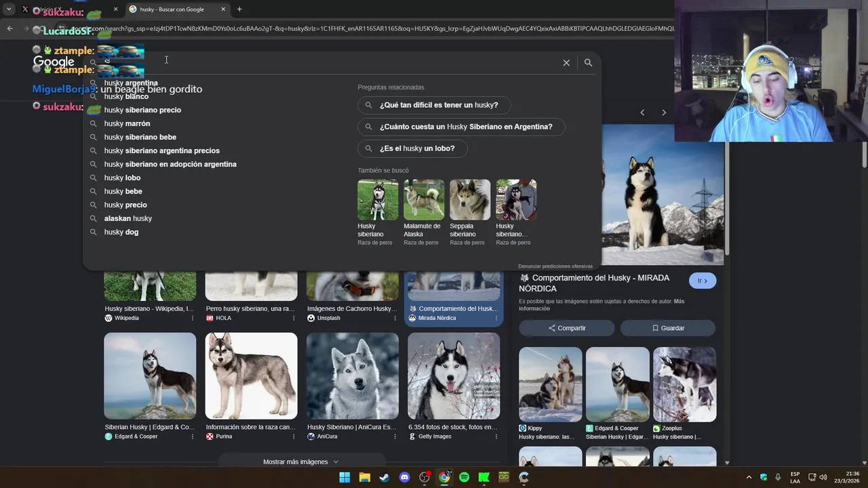Viewport: 868px width, 488px height.
Task: Click the magnifier search button in search box
Action: pyautogui.click(x=588, y=62)
